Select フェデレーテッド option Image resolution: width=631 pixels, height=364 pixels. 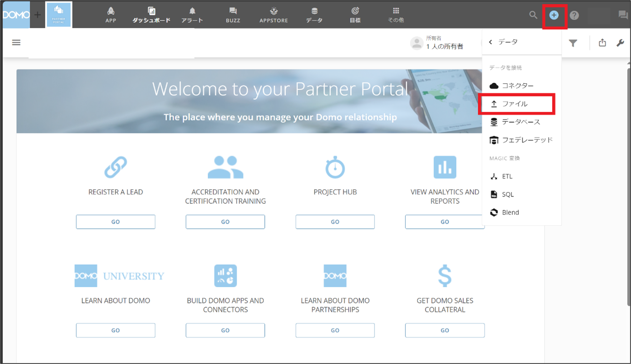pos(522,140)
